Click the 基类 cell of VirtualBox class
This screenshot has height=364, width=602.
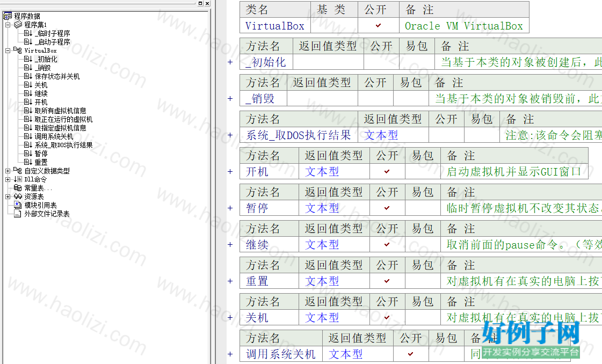[334, 26]
